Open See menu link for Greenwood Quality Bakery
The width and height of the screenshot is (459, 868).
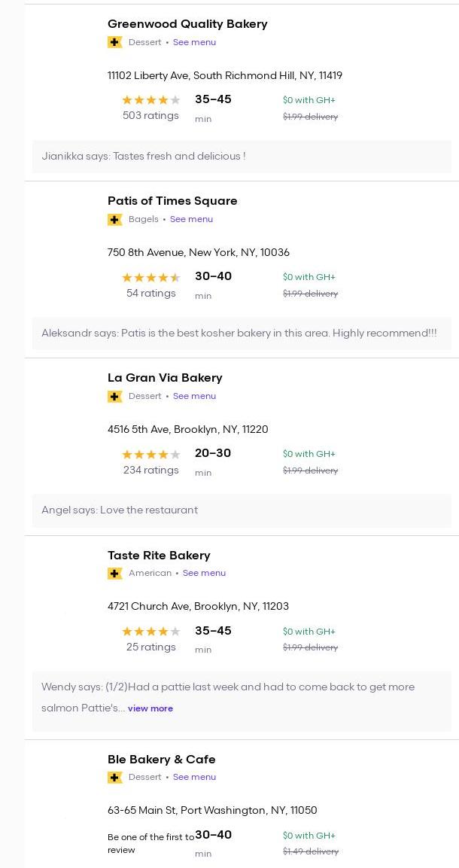[x=194, y=43]
